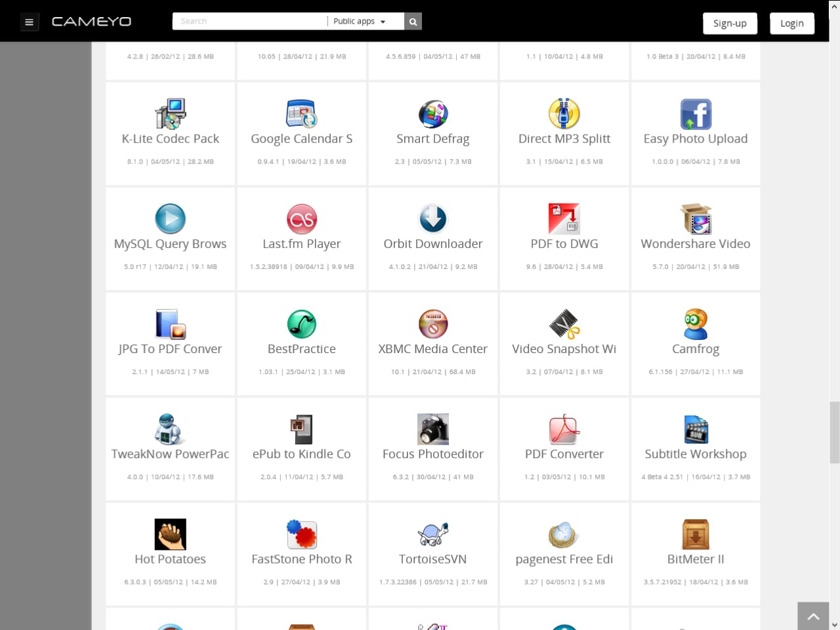Click the Cameyo logo
Screen dimensions: 840x630
pyautogui.click(x=91, y=22)
